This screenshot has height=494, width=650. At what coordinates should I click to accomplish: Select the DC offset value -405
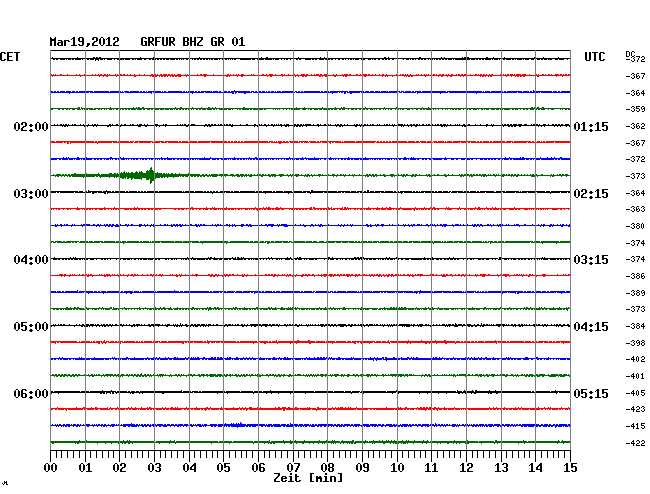tap(635, 393)
